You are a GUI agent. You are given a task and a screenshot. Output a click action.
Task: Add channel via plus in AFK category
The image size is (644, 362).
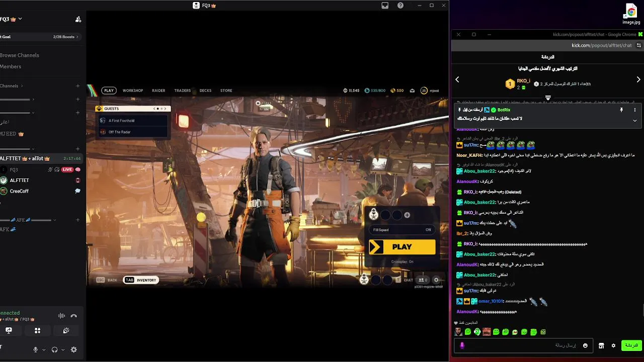(77, 220)
